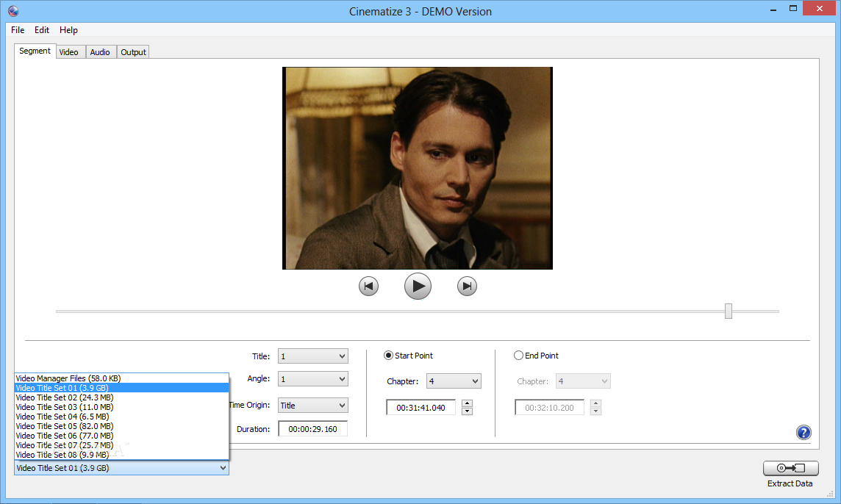Close the Cinematize window
Image resolution: width=841 pixels, height=504 pixels.
tap(820, 9)
